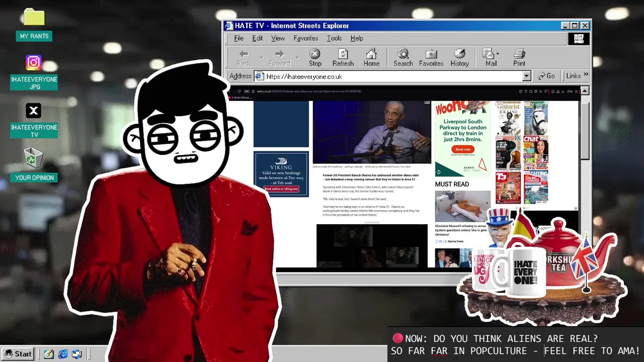
Task: Open the Search toolbar button
Action: (x=403, y=58)
